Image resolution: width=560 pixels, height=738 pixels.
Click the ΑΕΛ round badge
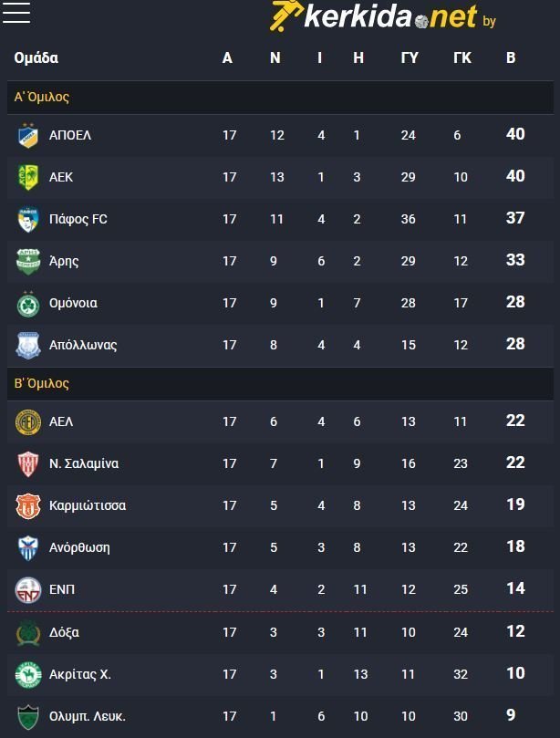(27, 421)
